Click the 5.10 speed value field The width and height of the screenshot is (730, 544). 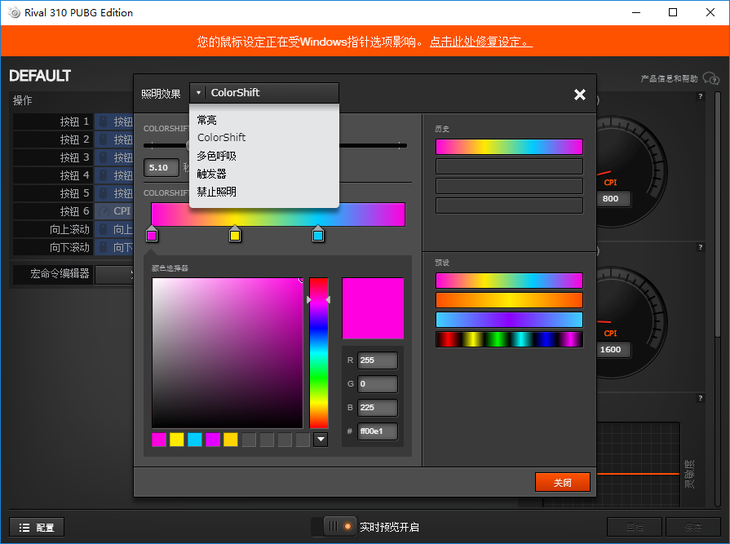(x=161, y=168)
